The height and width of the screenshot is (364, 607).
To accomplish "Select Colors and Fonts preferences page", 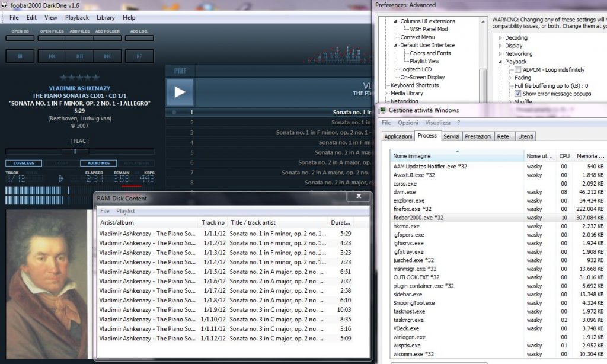I will pos(430,53).
